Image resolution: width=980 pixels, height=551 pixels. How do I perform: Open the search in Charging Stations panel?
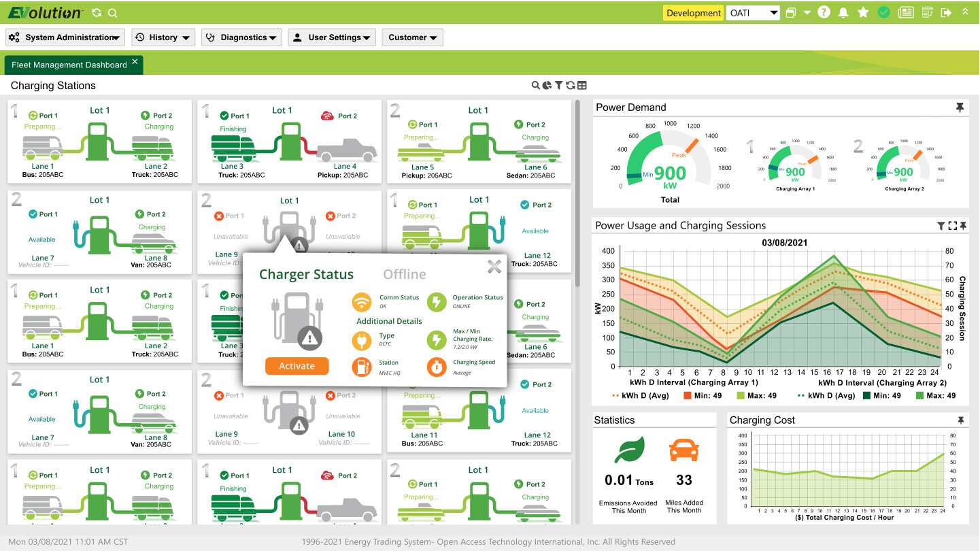click(535, 85)
